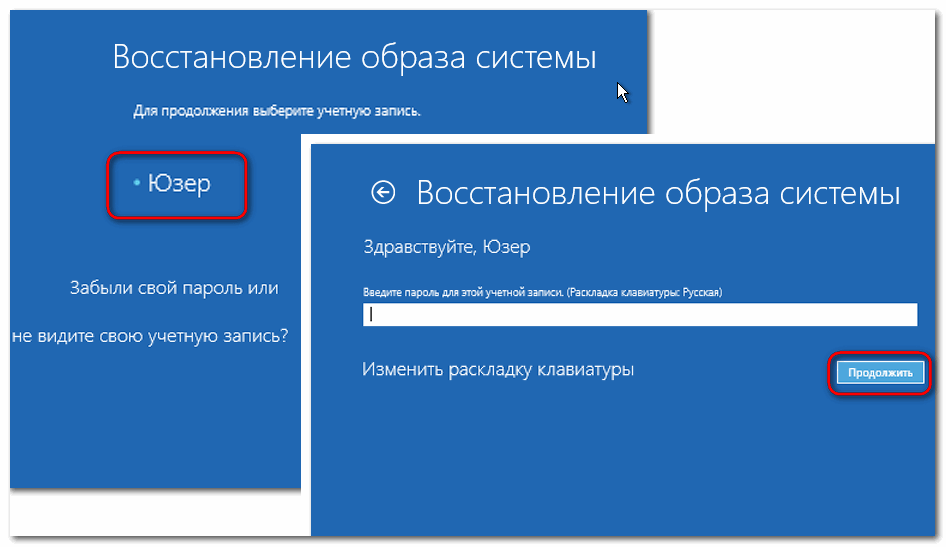Click the back window 'Восстановление образа системы' title

355,57
